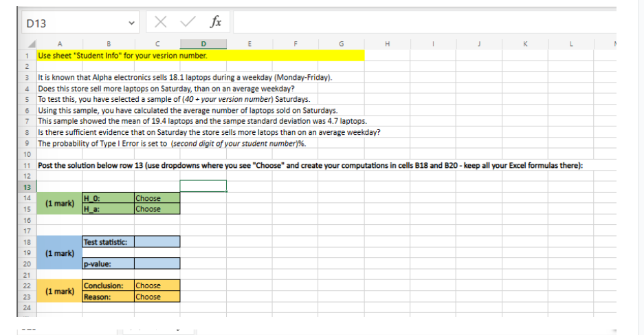This screenshot has height=335, width=644.
Task: Click the yellow 'Use sheet "Student Info"' cell
Action: [201, 56]
